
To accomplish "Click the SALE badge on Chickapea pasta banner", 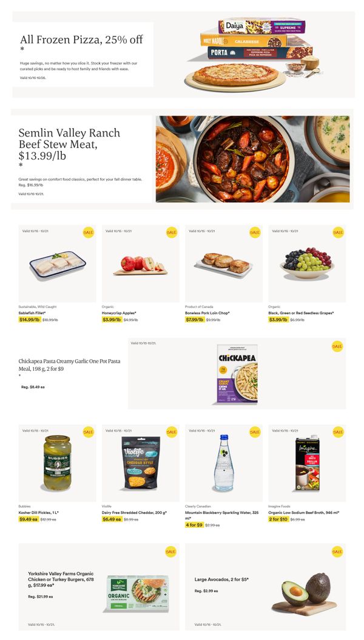I will 337,346.
